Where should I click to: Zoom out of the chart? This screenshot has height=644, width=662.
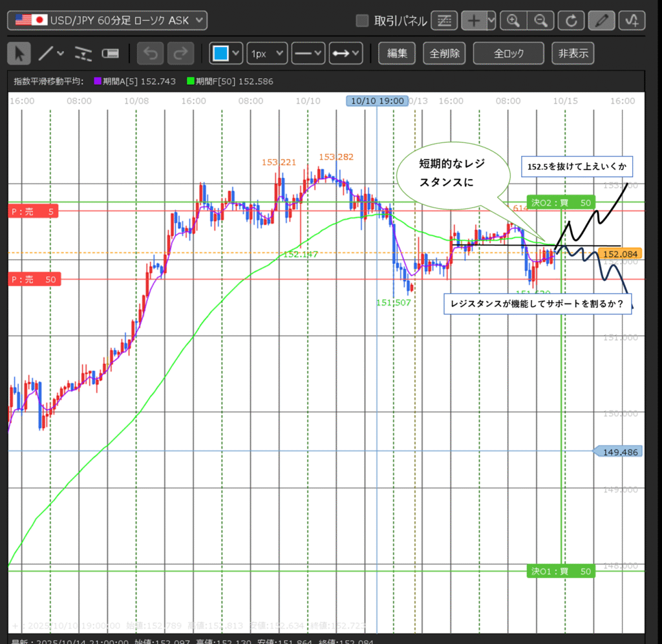pyautogui.click(x=541, y=21)
